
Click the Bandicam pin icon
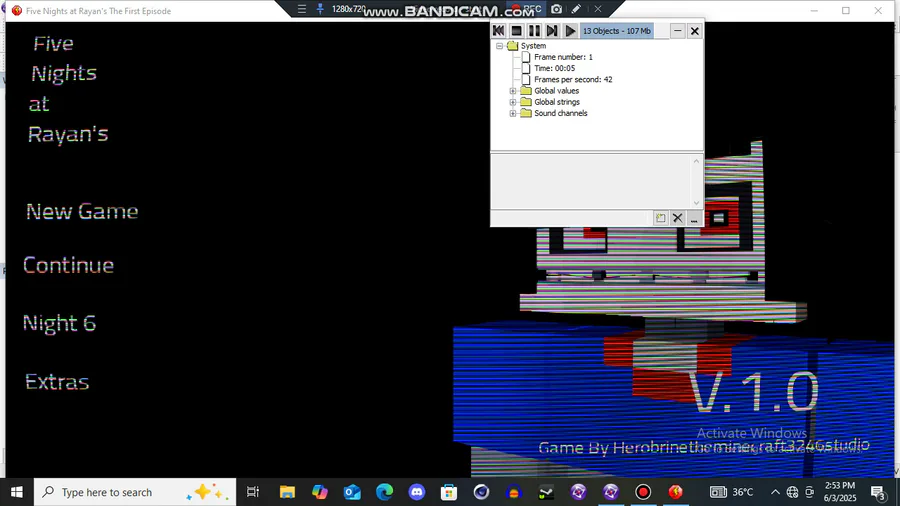point(320,9)
